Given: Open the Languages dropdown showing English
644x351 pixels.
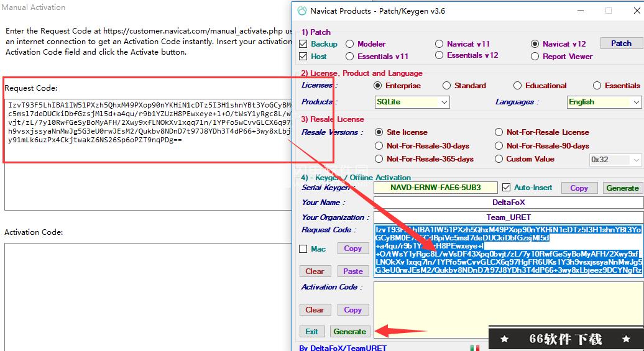Looking at the screenshot, I should tap(604, 102).
